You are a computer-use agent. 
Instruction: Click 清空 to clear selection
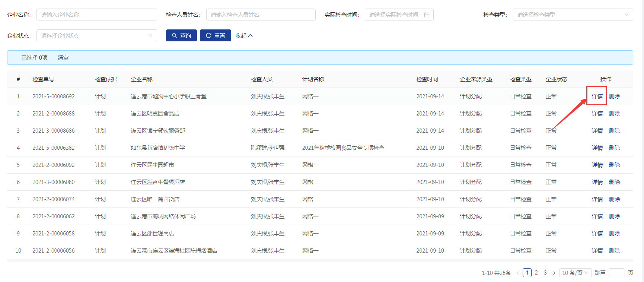coord(63,58)
